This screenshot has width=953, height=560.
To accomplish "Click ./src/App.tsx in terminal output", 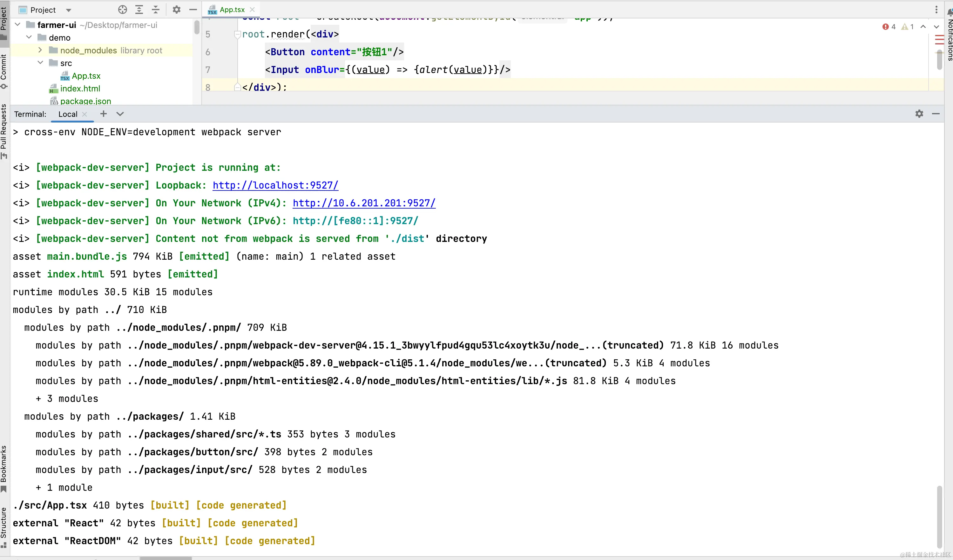I will coord(50,505).
